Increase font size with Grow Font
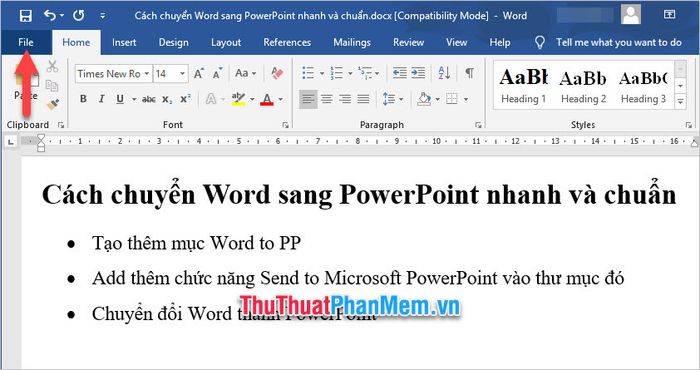Image resolution: width=700 pixels, height=370 pixels. point(199,73)
